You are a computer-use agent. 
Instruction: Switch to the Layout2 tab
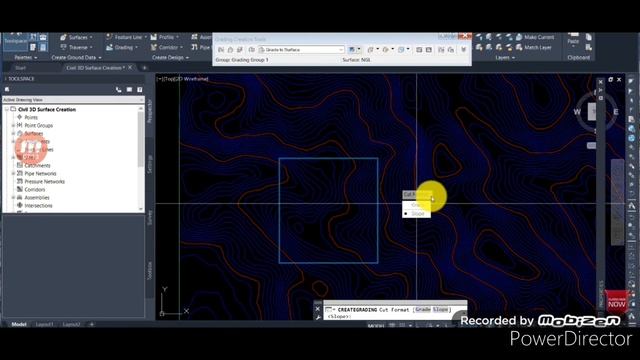(71, 324)
